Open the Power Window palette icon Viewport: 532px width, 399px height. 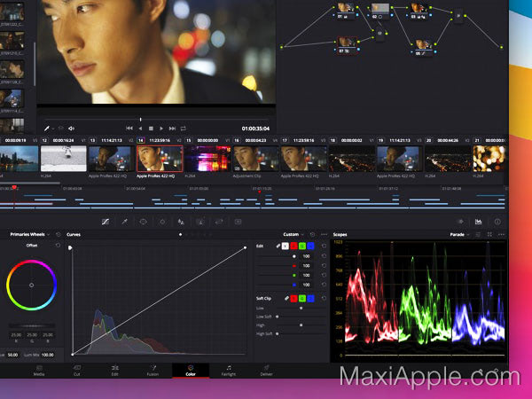(143, 222)
